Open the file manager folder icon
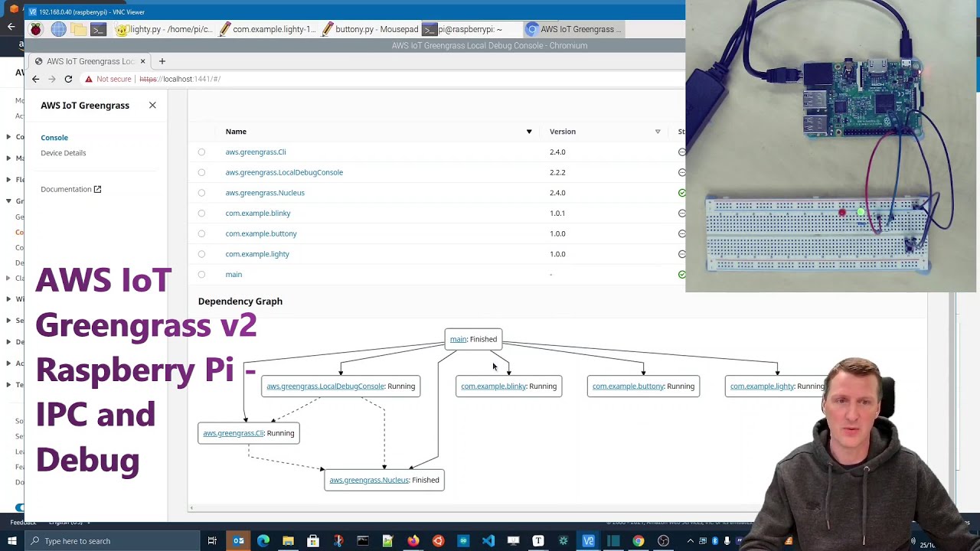The image size is (980, 551). click(x=79, y=29)
